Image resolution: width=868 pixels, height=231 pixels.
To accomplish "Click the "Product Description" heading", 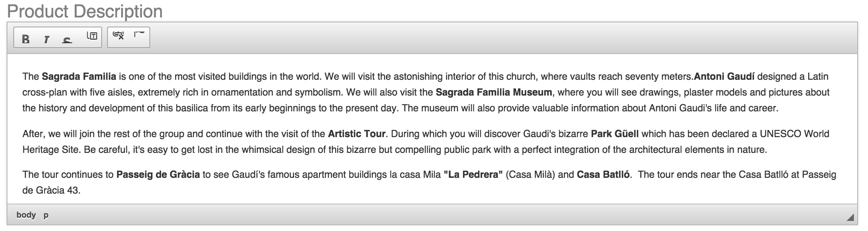I will pyautogui.click(x=85, y=11).
